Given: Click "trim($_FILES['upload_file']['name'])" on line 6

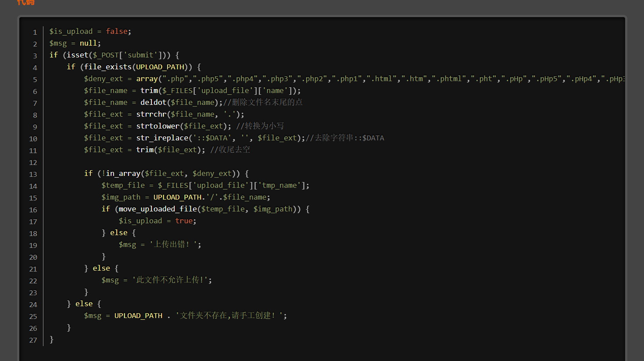Looking at the screenshot, I should (x=218, y=90).
